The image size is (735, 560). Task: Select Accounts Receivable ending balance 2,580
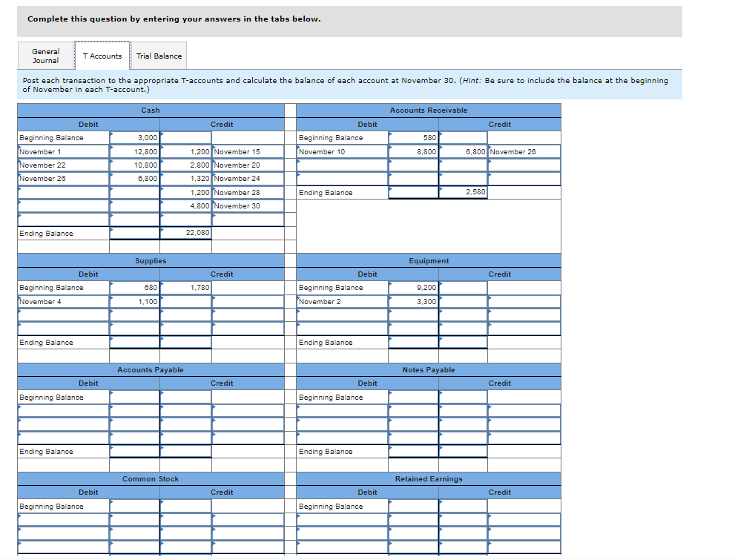pyautogui.click(x=463, y=192)
